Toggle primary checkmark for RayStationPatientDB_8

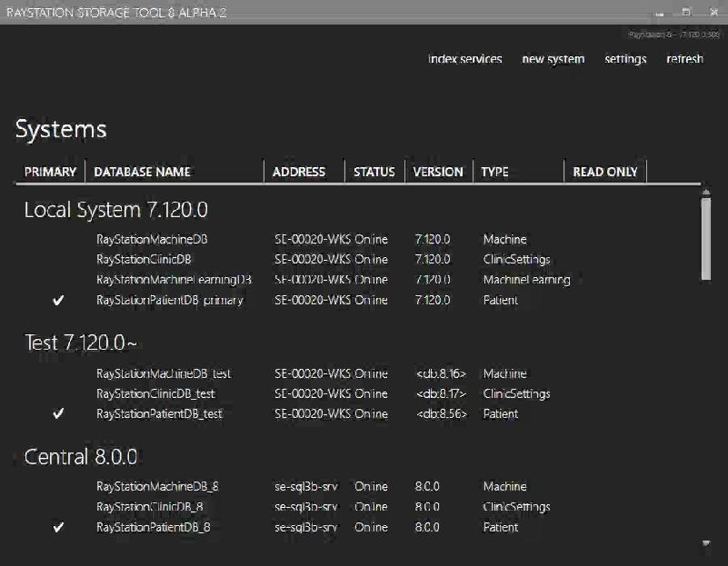coord(58,527)
